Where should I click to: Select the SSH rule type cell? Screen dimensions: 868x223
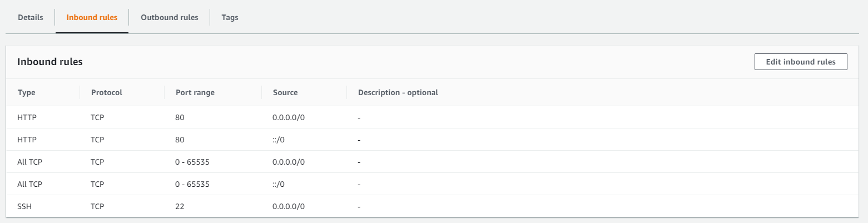(x=25, y=206)
